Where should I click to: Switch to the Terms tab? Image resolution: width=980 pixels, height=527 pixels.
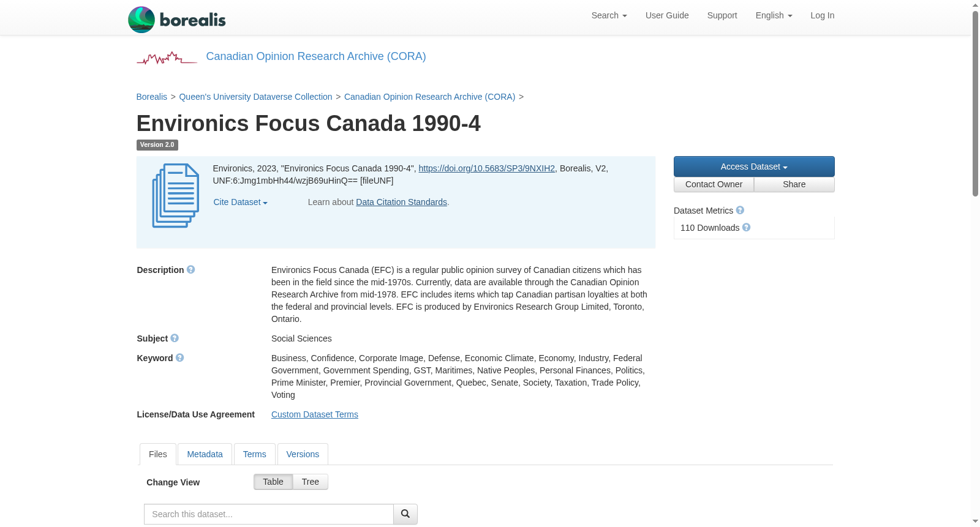click(254, 454)
